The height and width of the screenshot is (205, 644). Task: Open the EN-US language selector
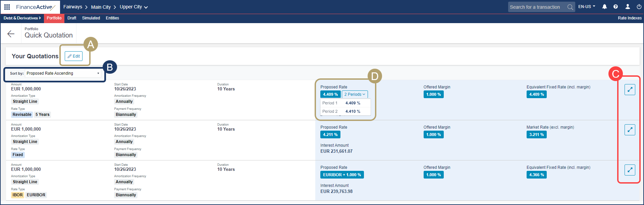pyautogui.click(x=587, y=7)
